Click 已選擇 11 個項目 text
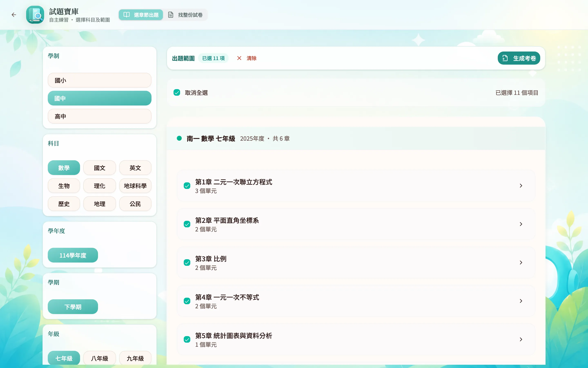Screen dimensions: 588x368 click(517, 93)
